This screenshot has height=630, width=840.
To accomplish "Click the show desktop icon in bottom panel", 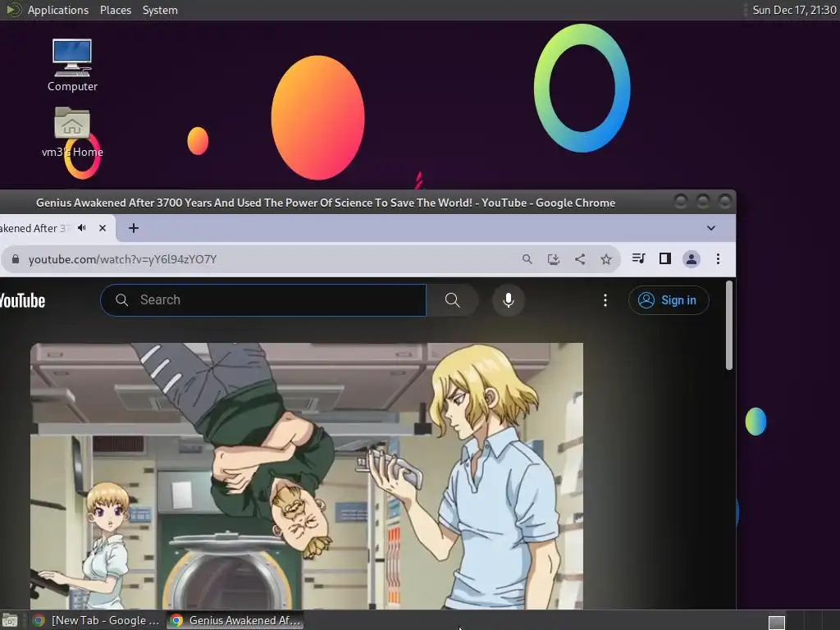I will [x=10, y=620].
